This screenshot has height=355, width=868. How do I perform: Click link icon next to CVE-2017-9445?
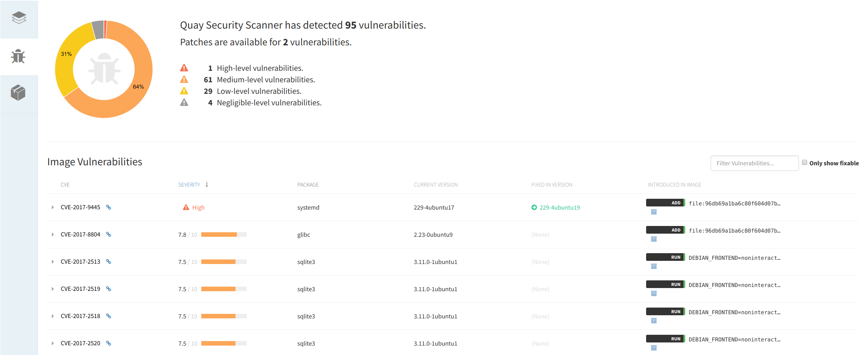pos(108,207)
